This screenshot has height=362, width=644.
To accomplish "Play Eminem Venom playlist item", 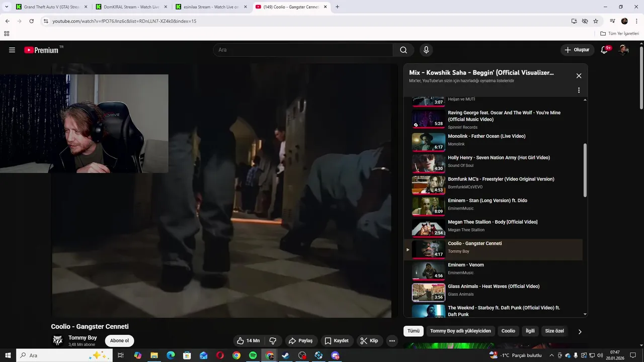I will coord(493,270).
